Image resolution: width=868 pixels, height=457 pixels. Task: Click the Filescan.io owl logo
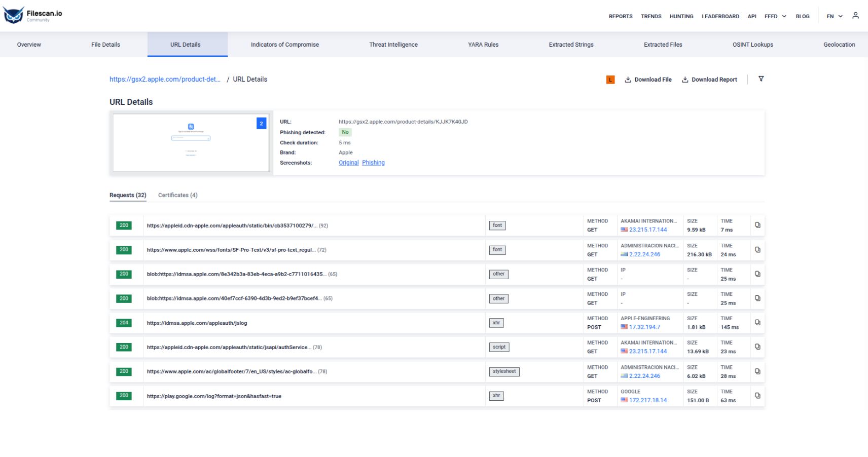click(14, 14)
